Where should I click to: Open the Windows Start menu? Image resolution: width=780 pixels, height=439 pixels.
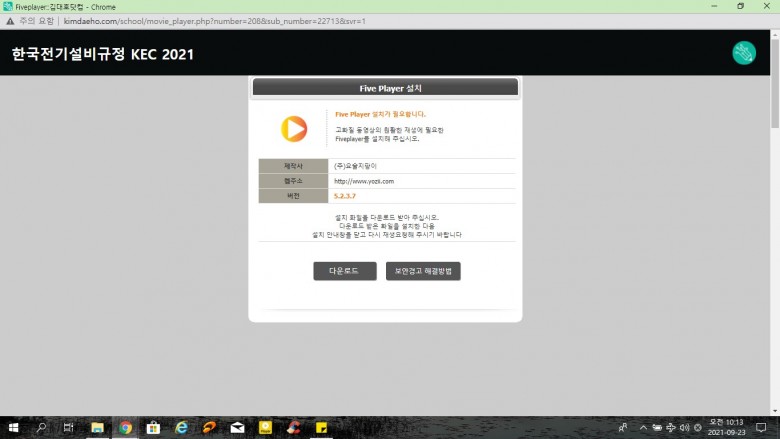coord(12,427)
